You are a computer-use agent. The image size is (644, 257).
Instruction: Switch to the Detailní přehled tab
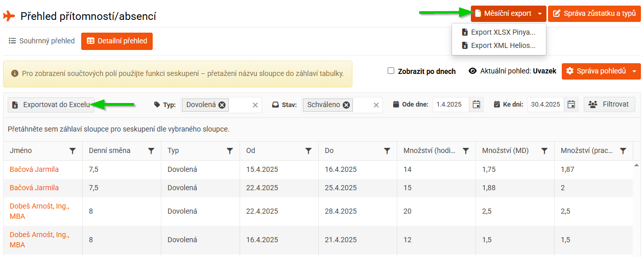click(x=117, y=41)
